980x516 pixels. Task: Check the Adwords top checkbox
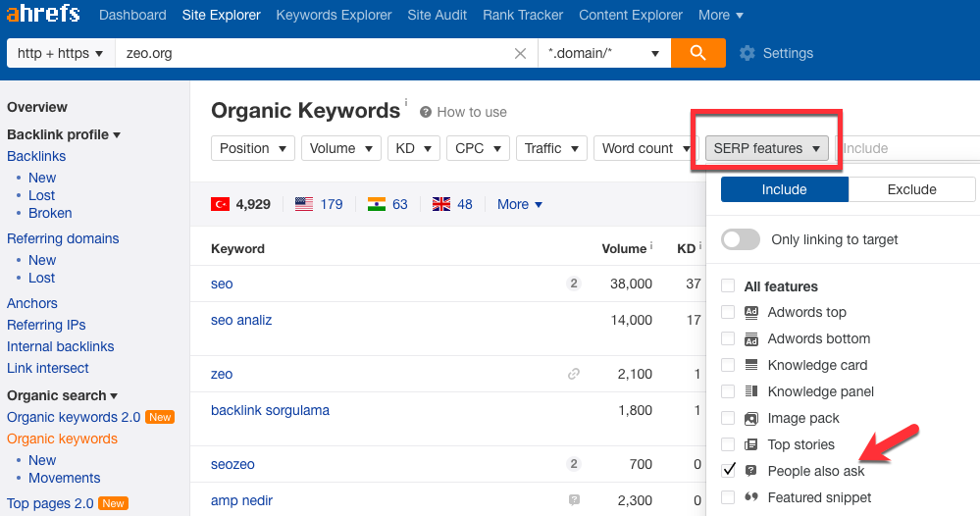(728, 312)
